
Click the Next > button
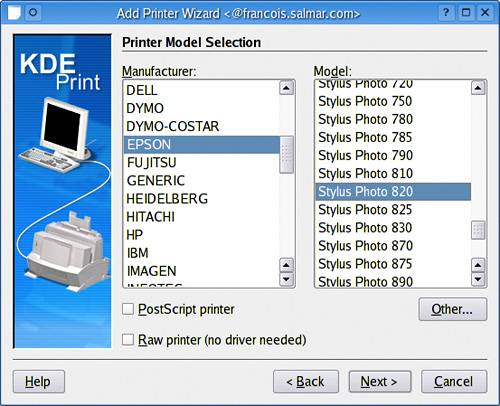click(380, 381)
